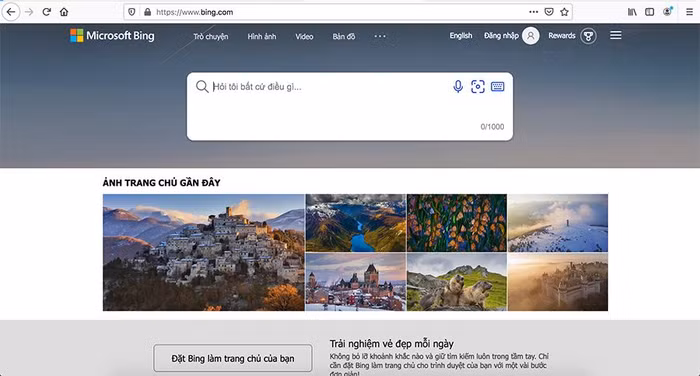Switch to Video search
The image size is (700, 376).
point(304,37)
